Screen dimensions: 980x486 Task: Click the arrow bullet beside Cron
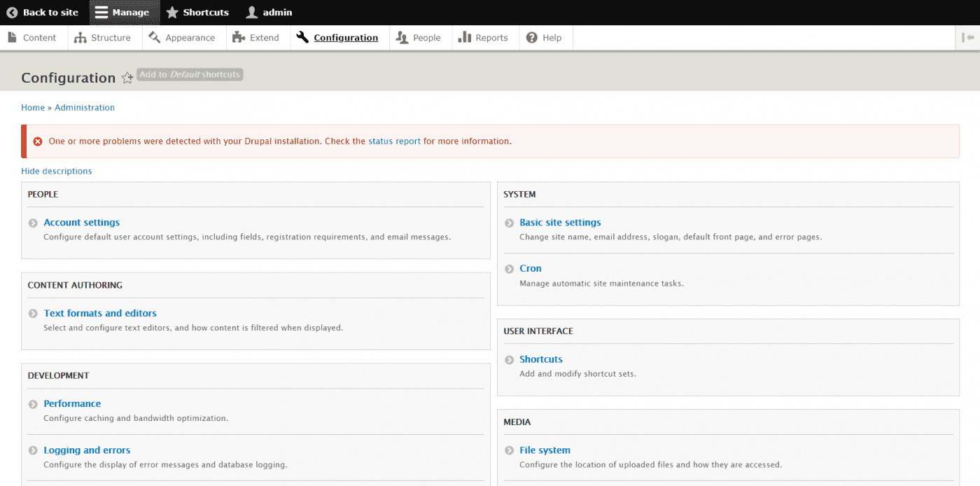[510, 269]
